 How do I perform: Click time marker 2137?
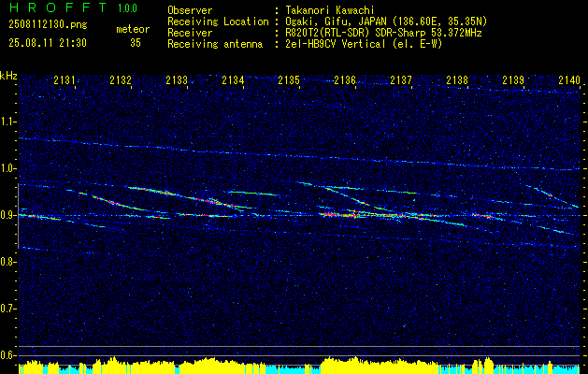coord(401,79)
